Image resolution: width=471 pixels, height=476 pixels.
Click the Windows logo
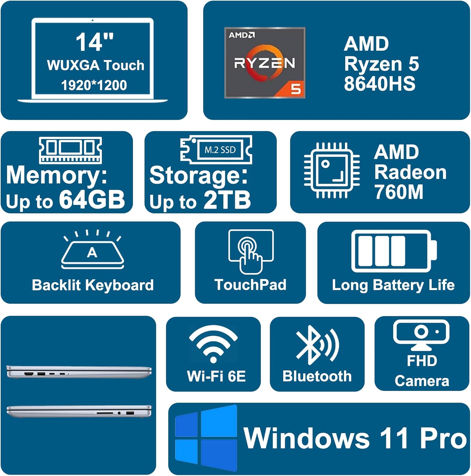pos(206,438)
